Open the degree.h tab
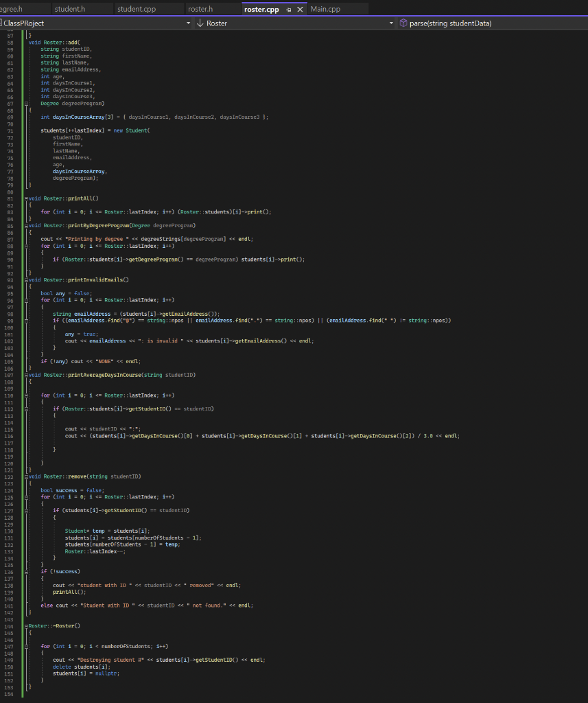The image size is (588, 703). coord(21,10)
